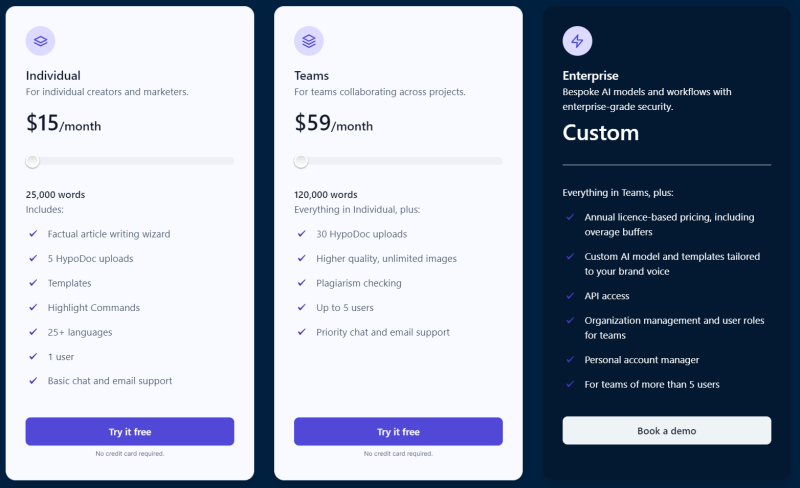
Task: Click the Individual slider track middle
Action: pyautogui.click(x=130, y=161)
